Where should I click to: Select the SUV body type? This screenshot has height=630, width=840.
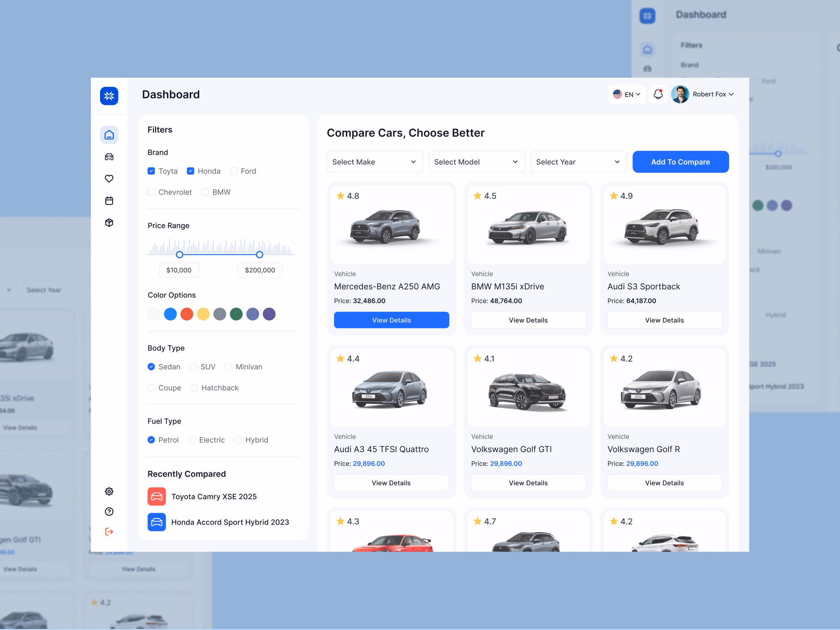coord(193,366)
